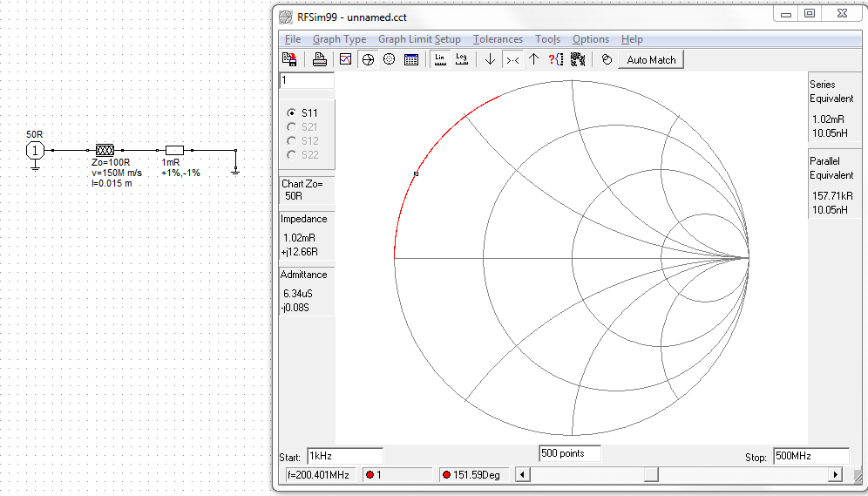The width and height of the screenshot is (868, 496).
Task: Select the S21 radio button
Action: [292, 126]
